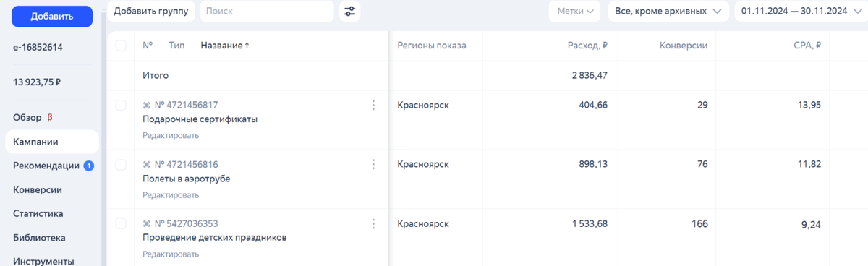Click the conversions value 76
This screenshot has width=868, height=266.
[x=702, y=164]
